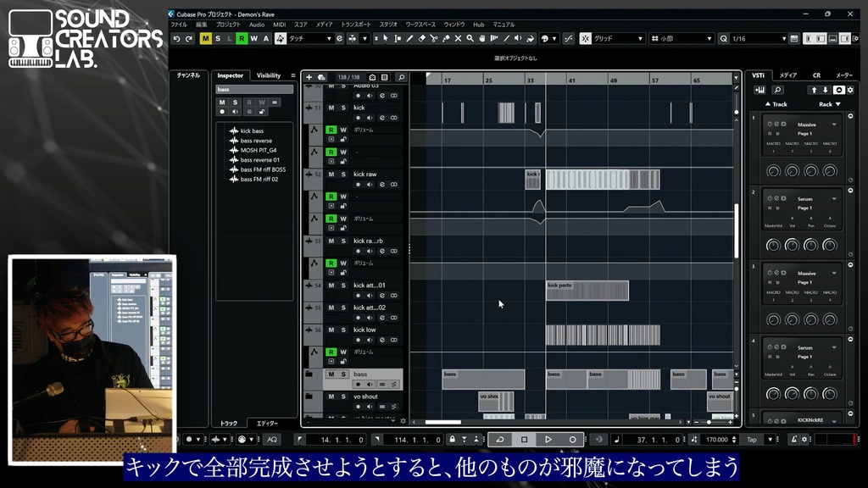Screen dimensions: 868x488
Task: Solo the kick track
Action: (345, 108)
